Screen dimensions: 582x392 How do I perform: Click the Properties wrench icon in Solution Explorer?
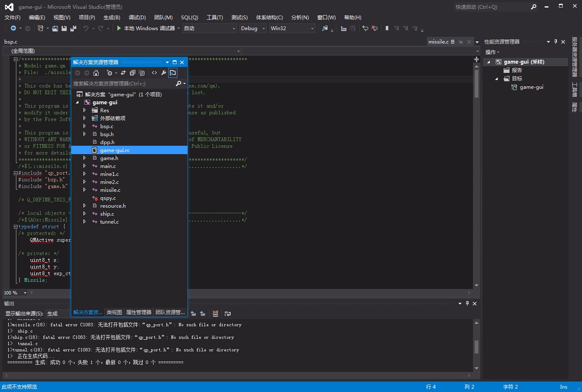[164, 73]
